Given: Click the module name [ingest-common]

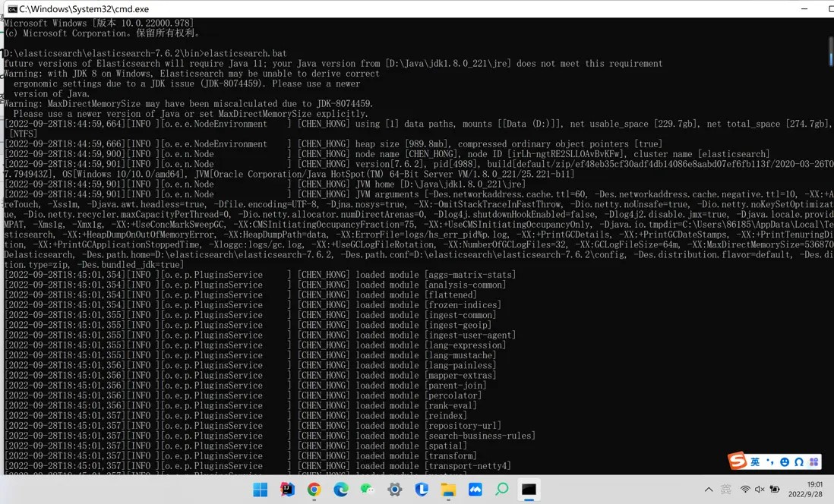Looking at the screenshot, I should pyautogui.click(x=460, y=315).
